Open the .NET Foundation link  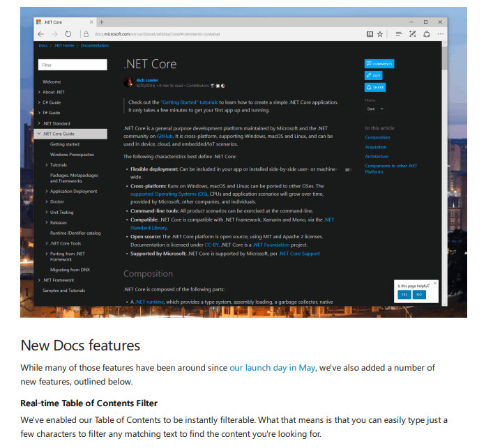point(271,245)
